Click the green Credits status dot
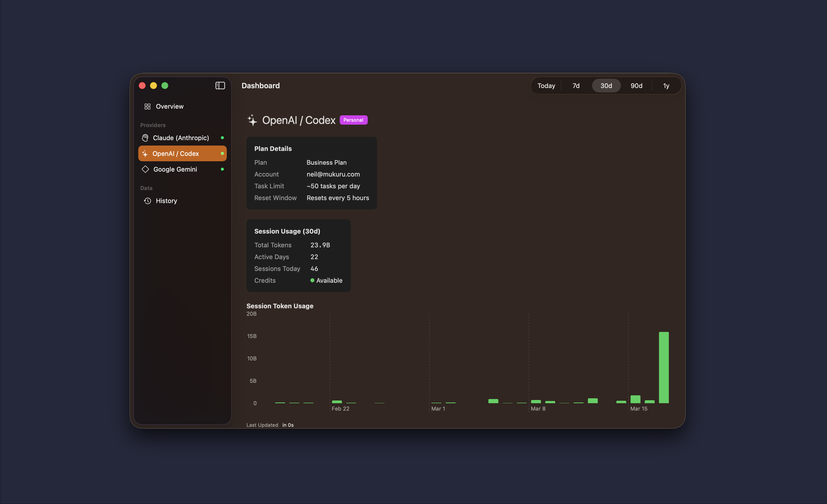This screenshot has height=504, width=827. (x=312, y=280)
